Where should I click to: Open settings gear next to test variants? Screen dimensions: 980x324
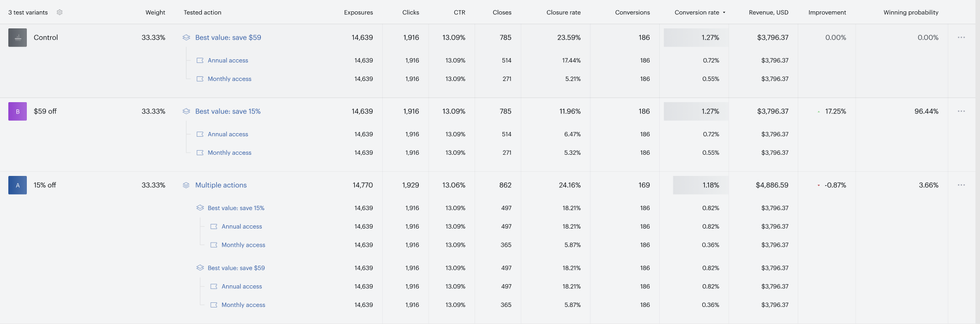(x=59, y=12)
